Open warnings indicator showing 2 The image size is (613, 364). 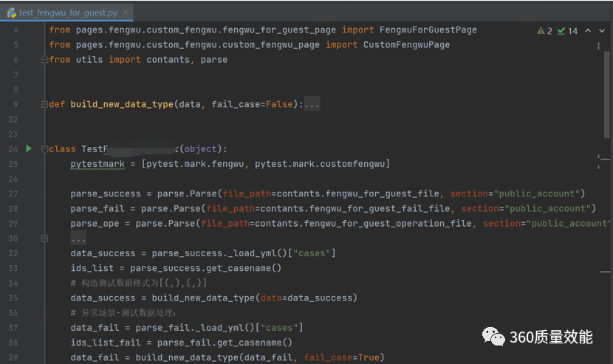click(544, 31)
